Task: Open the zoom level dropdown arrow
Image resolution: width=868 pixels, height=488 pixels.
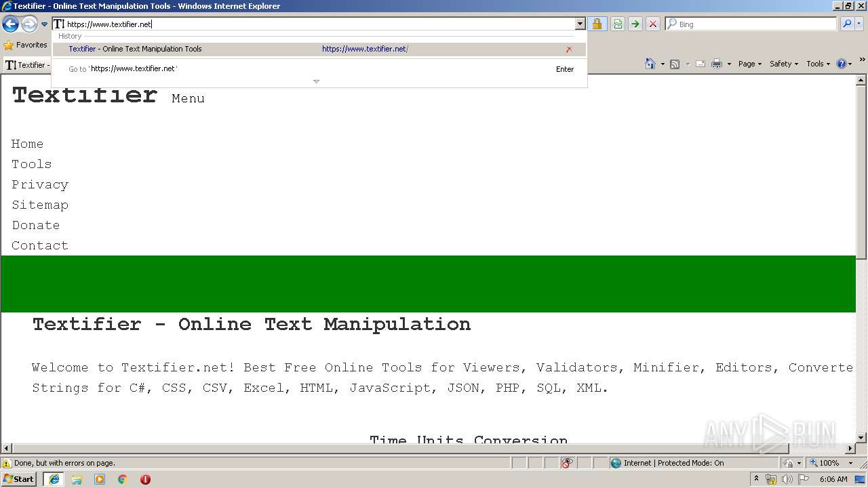Action: pos(850,463)
